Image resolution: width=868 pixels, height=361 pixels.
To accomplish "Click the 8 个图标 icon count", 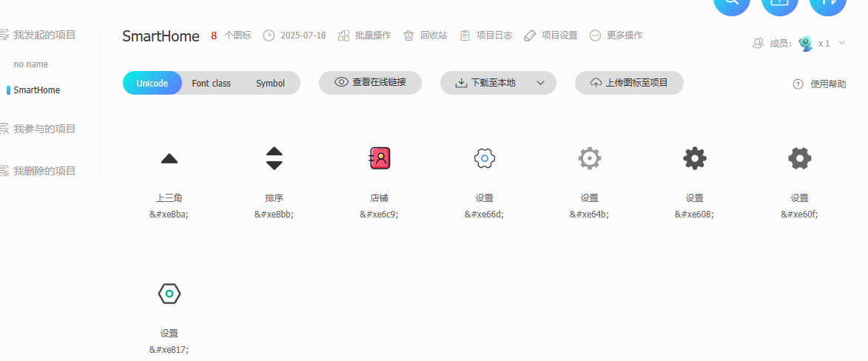I will (x=231, y=36).
